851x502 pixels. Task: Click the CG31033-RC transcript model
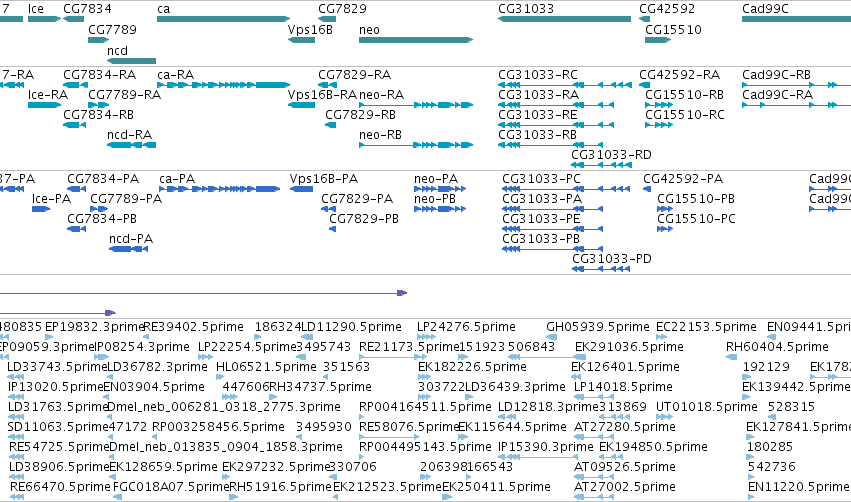pos(565,85)
